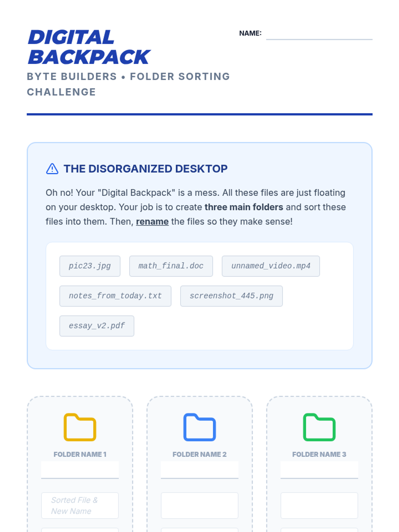The width and height of the screenshot is (399, 532).
Task: Click 'The Disorganized Desktop' heading
Action: (x=146, y=169)
